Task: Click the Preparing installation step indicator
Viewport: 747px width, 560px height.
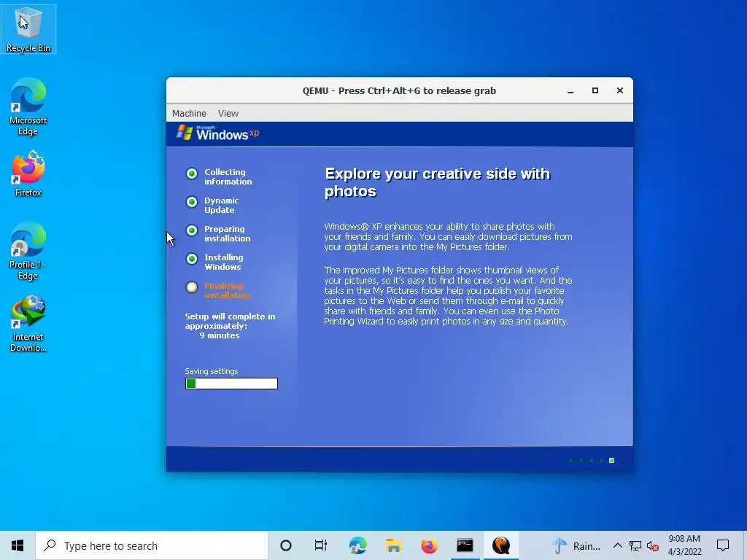Action: [x=192, y=230]
